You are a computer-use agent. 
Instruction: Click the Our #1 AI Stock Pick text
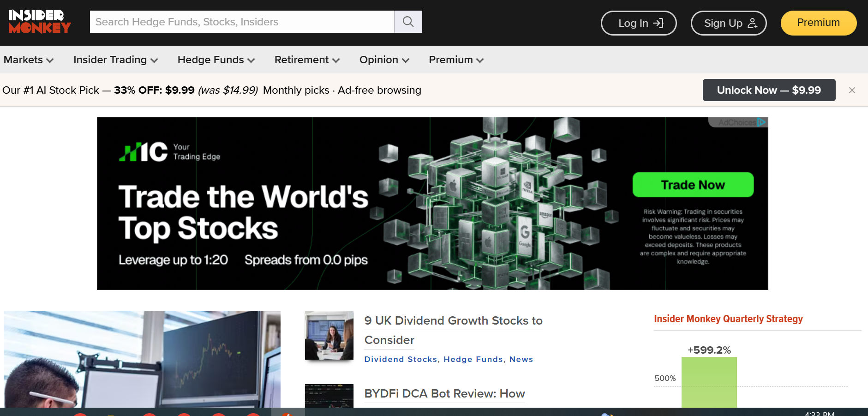coord(51,90)
